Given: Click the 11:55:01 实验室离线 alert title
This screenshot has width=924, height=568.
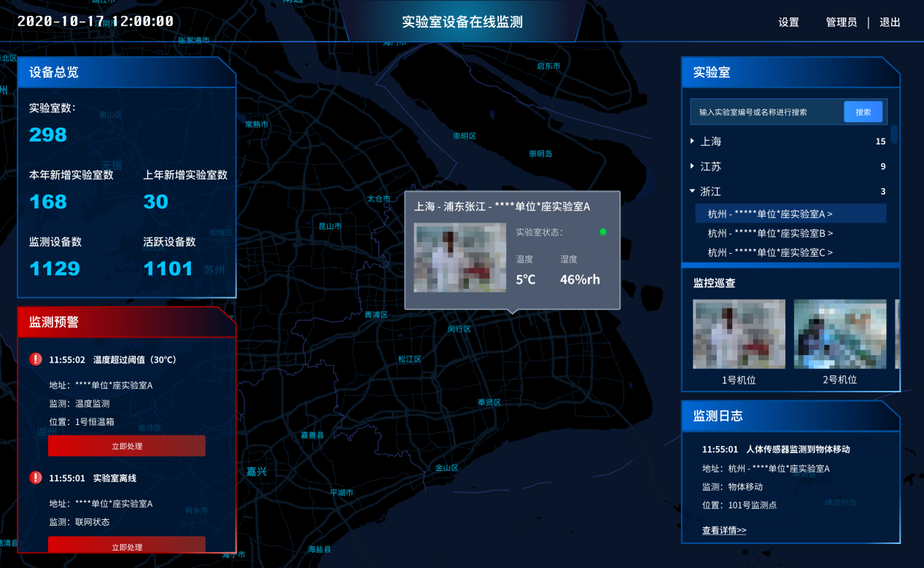Looking at the screenshot, I should click(93, 478).
